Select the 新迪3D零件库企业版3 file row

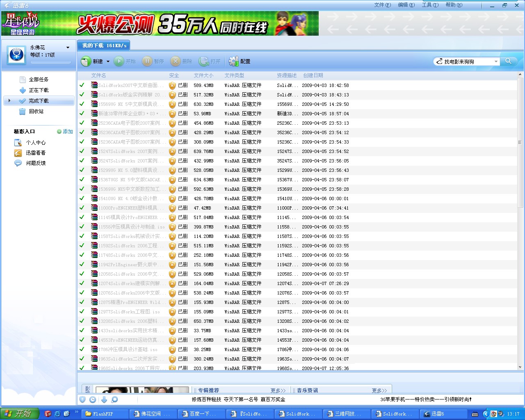coord(297,114)
